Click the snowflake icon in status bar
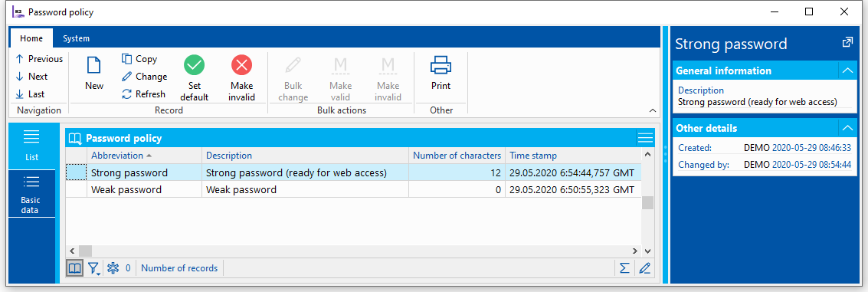 point(113,269)
